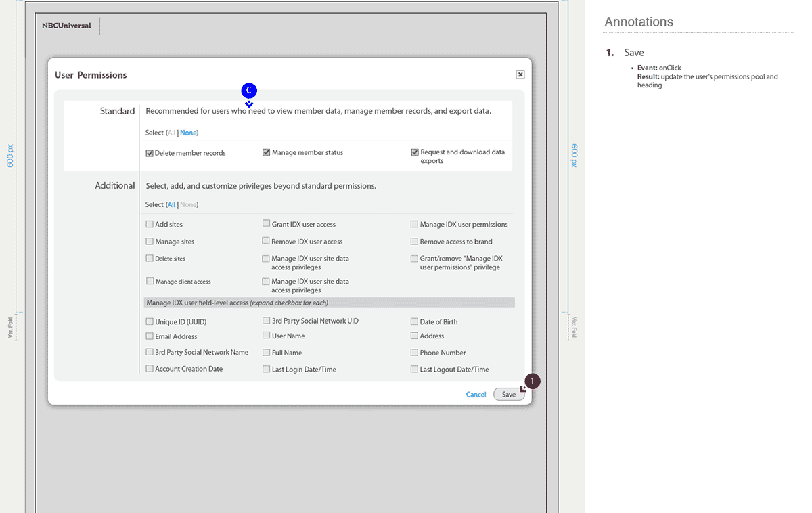Click the numbered 1 annotation badge
This screenshot has height=513, width=812.
[x=532, y=382]
